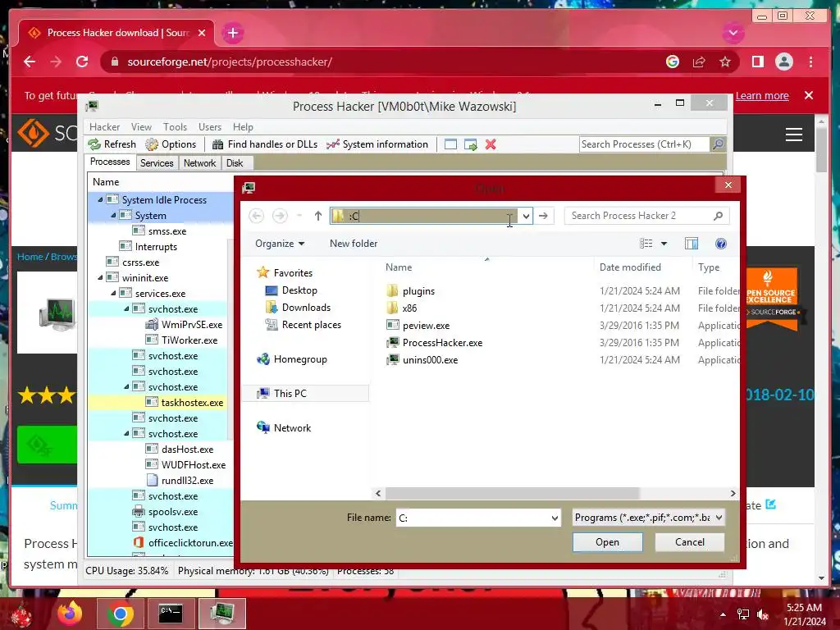This screenshot has height=630, width=840.
Task: Click the red X terminate icon
Action: click(x=491, y=144)
